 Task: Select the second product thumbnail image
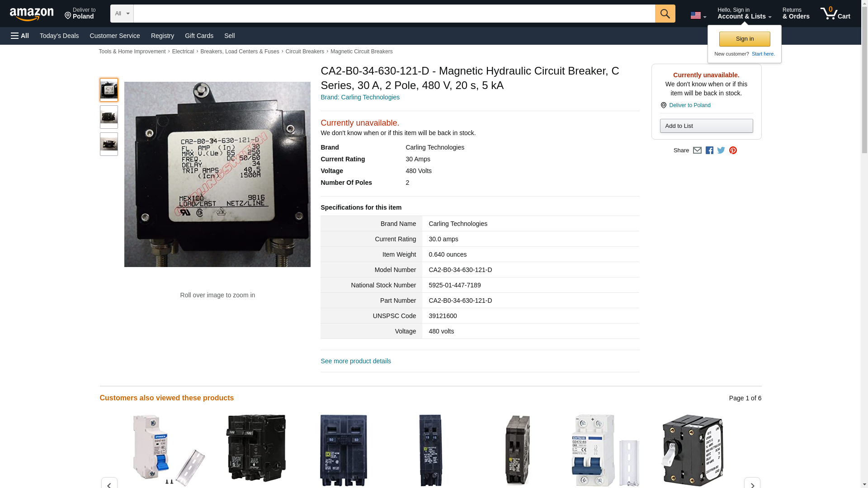point(108,117)
